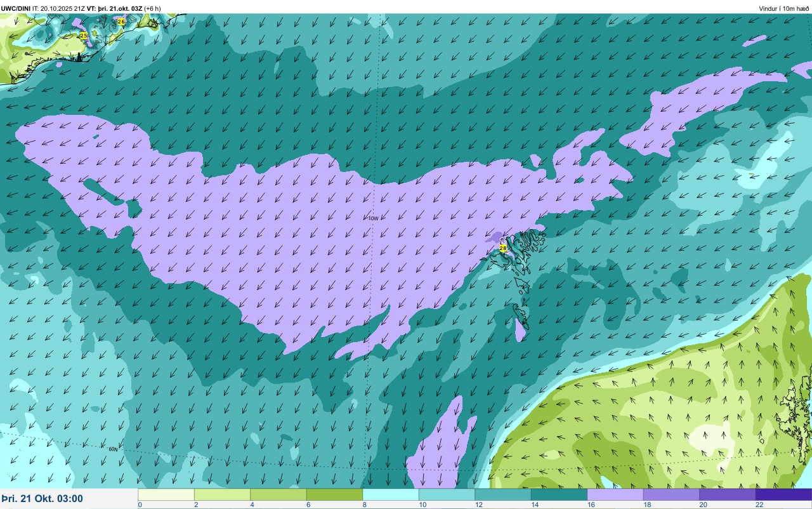Screen dimensions: 812x509
Task: Click the 'VT: þri. 21.okt. 03Z' valid time text
Action: pyautogui.click(x=115, y=8)
